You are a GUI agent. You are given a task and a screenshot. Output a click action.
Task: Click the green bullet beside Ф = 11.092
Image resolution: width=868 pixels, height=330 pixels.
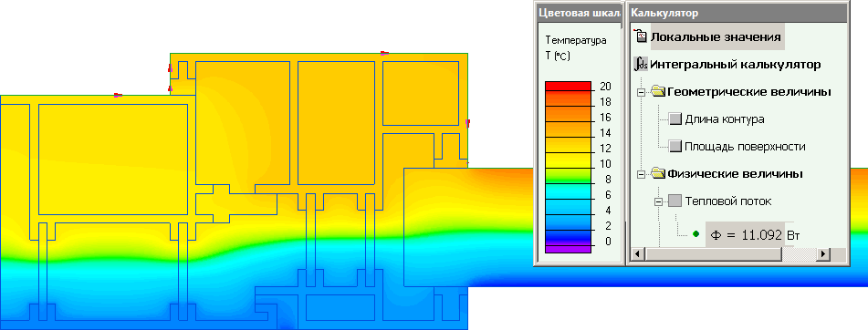coord(695,234)
